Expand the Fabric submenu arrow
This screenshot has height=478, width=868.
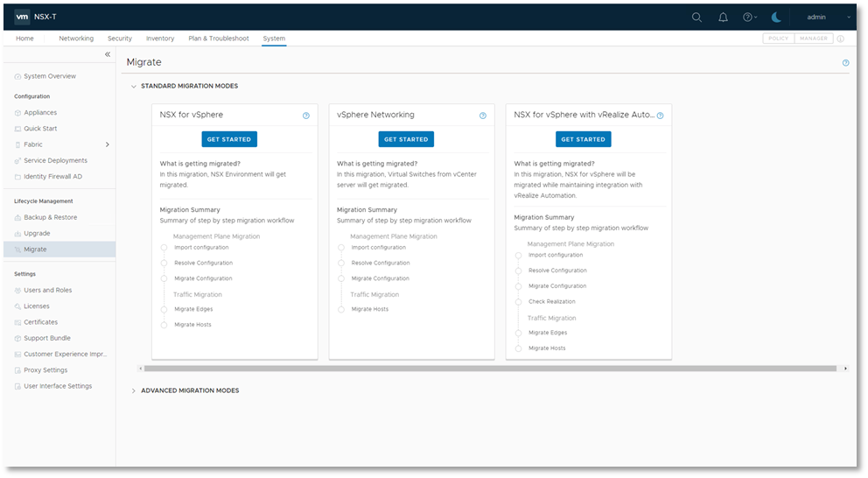click(108, 144)
